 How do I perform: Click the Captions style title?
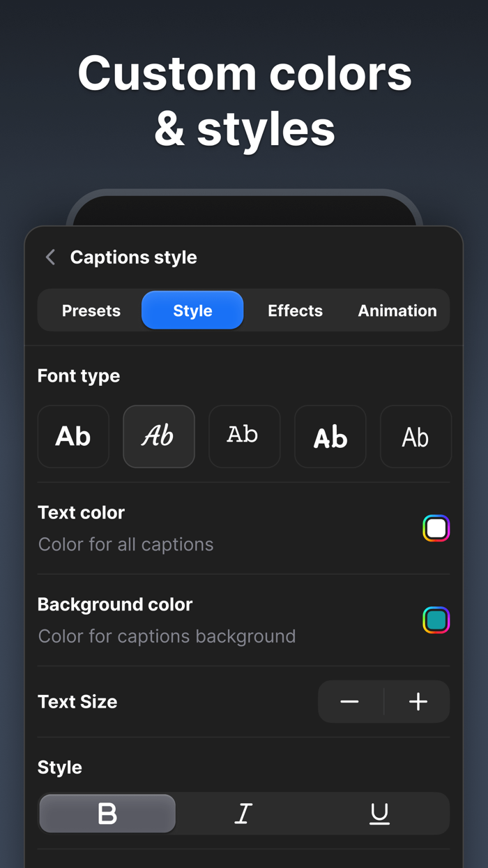134,257
